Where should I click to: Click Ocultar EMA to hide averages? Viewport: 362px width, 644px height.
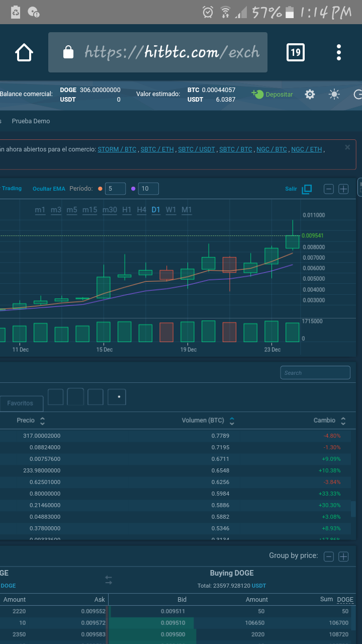pos(49,189)
